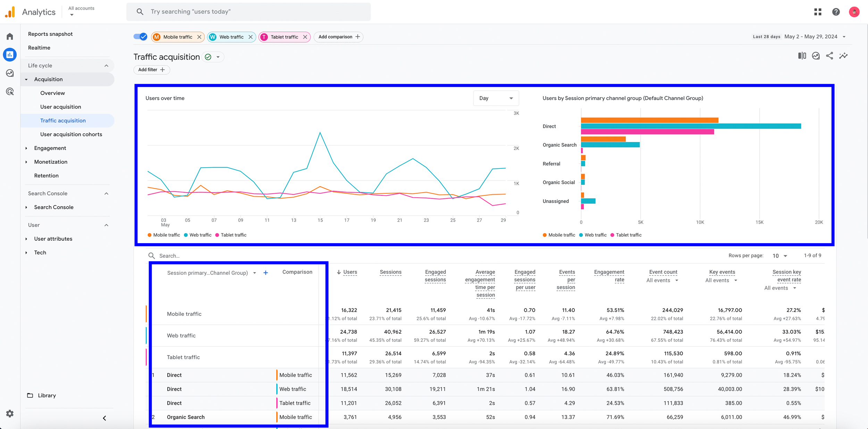
Task: Toggle Mobile traffic in line chart legend
Action: tap(164, 235)
